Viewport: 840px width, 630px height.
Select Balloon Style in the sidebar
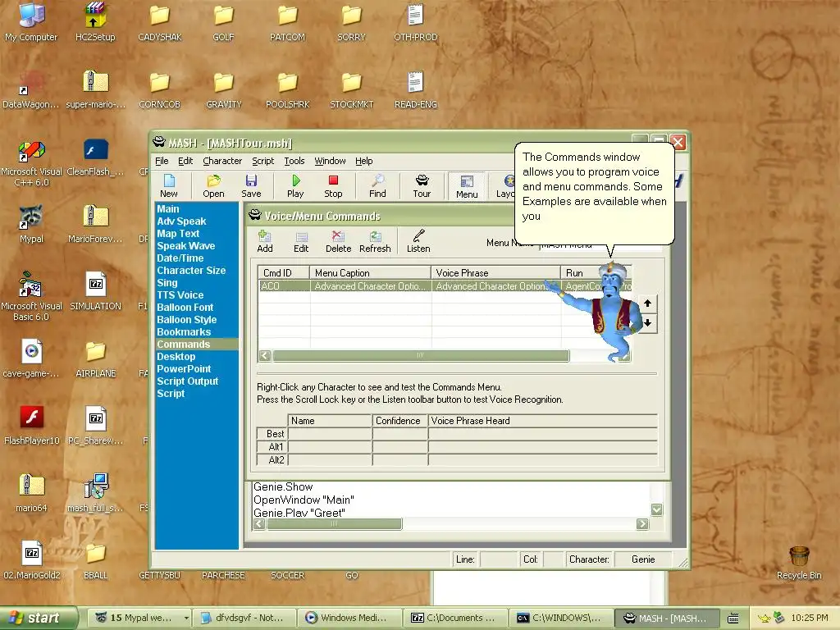click(x=186, y=320)
